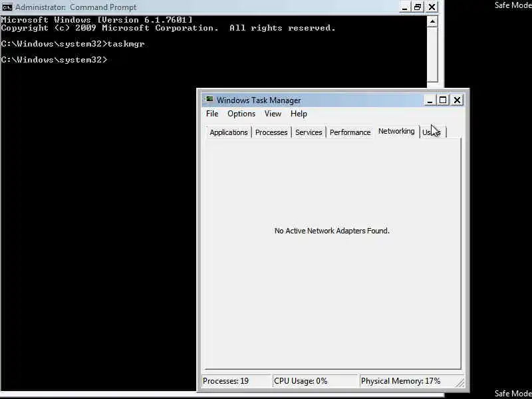Switch to the Applications tab
The image size is (532, 399).
[229, 132]
